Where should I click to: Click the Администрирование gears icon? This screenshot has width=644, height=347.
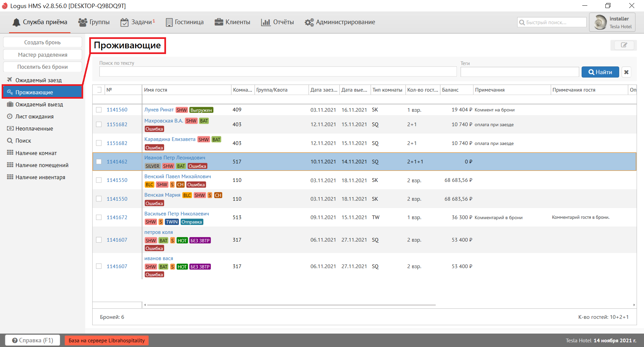[309, 22]
